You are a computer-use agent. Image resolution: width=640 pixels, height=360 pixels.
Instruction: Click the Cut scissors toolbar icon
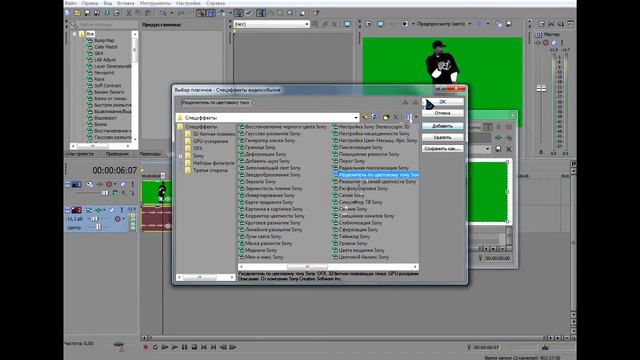[129, 13]
